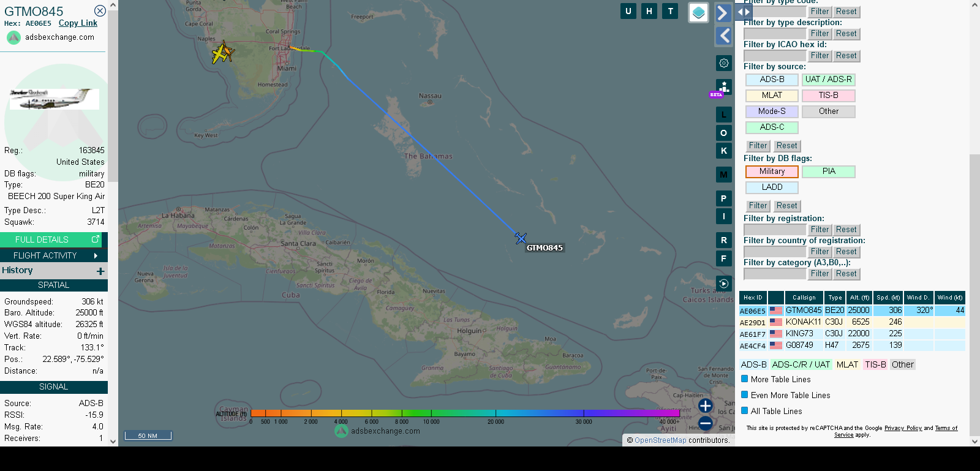Sort table by Wind D. column

pyautogui.click(x=919, y=298)
